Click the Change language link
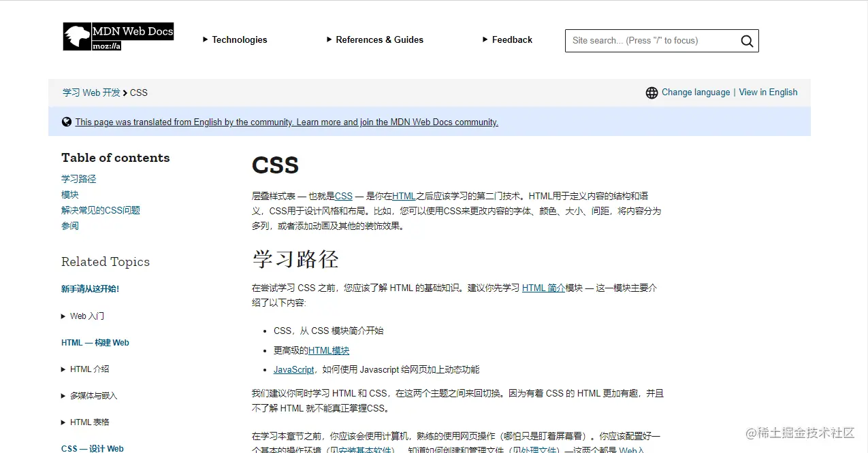 (696, 93)
